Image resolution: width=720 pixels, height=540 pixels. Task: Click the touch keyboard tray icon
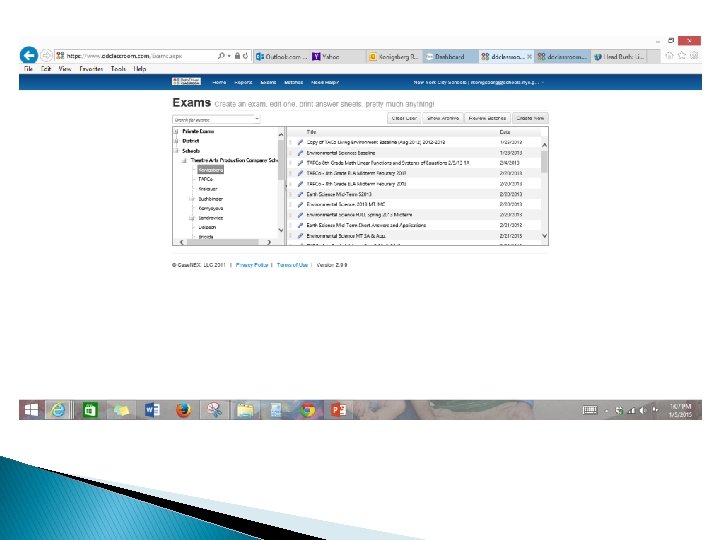tap(590, 410)
